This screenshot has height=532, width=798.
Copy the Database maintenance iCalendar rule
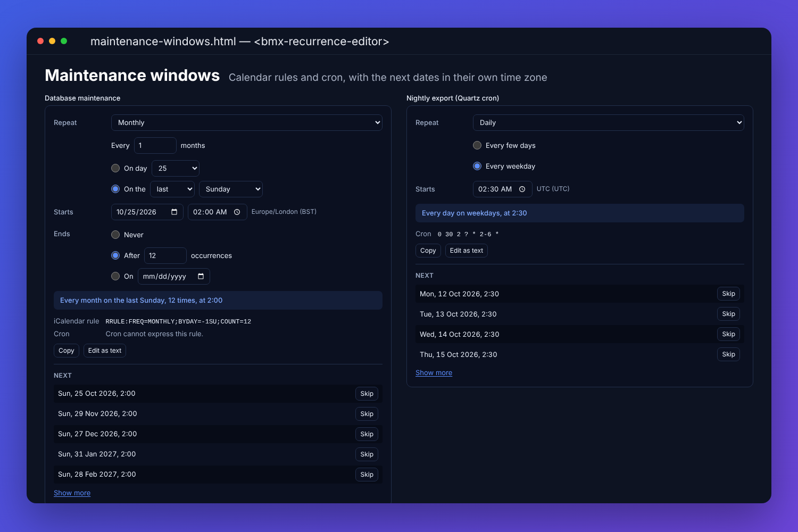(66, 351)
